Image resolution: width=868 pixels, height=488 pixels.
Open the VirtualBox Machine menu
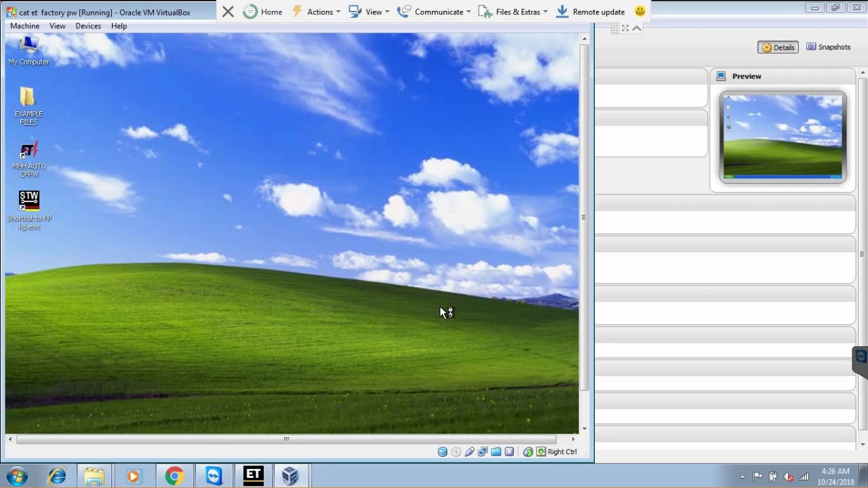[x=24, y=26]
